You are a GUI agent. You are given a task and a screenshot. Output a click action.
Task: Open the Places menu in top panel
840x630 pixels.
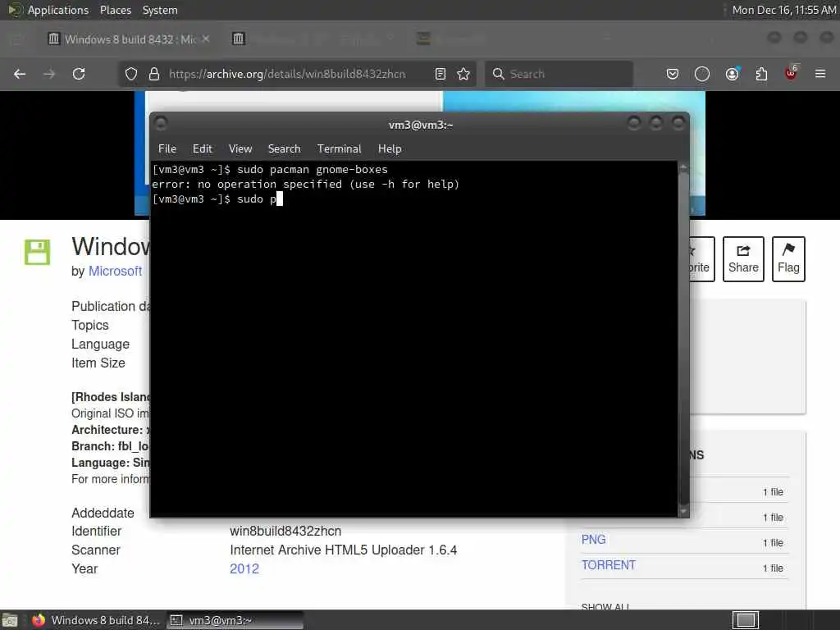pyautogui.click(x=116, y=10)
